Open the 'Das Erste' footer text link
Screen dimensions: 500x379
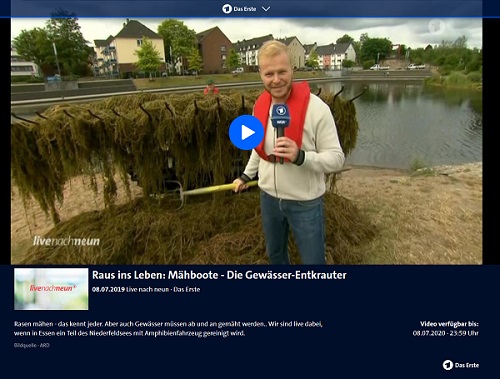click(x=467, y=365)
